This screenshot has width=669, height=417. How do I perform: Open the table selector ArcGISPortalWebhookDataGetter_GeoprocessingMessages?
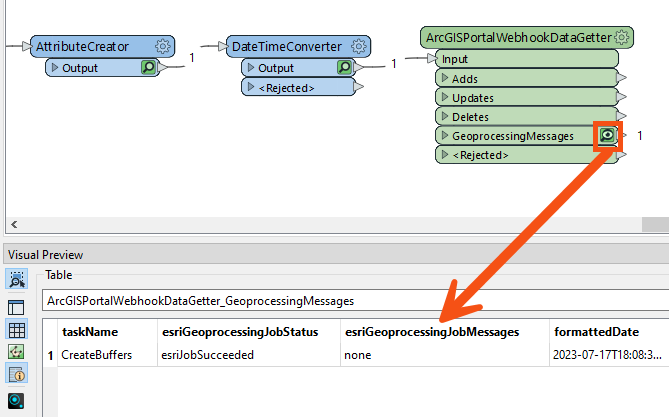click(355, 300)
